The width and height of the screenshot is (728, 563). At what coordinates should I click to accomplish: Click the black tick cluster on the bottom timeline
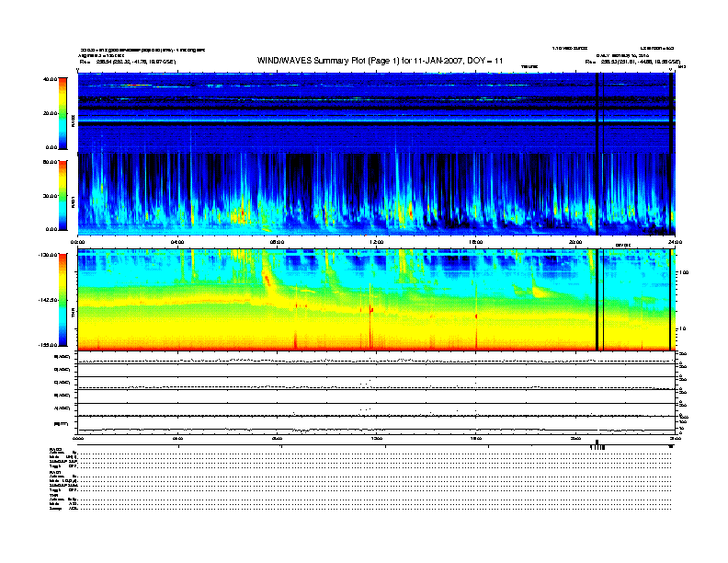click(x=597, y=445)
